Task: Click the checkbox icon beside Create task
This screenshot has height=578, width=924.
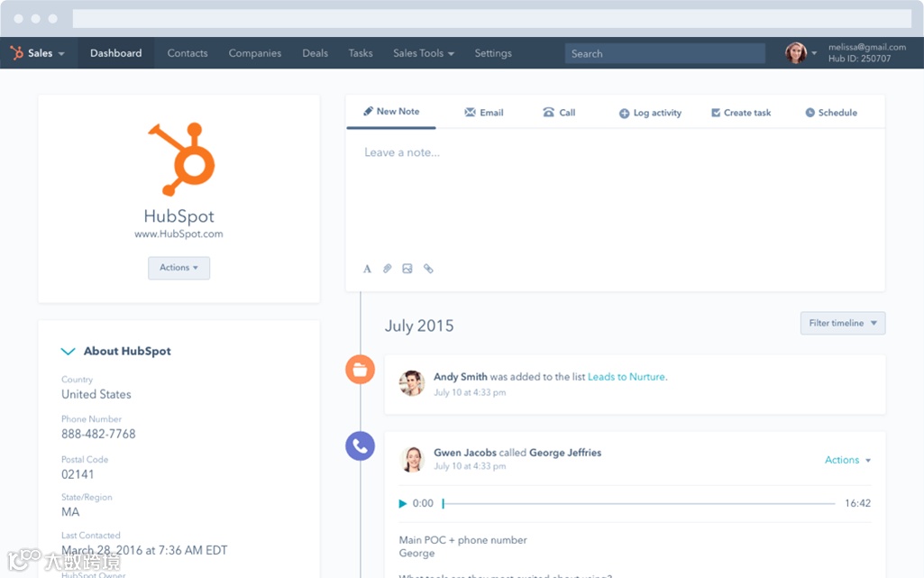Action: coord(716,113)
